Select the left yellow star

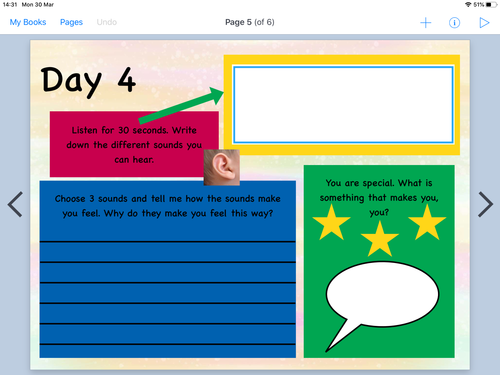[x=331, y=223]
